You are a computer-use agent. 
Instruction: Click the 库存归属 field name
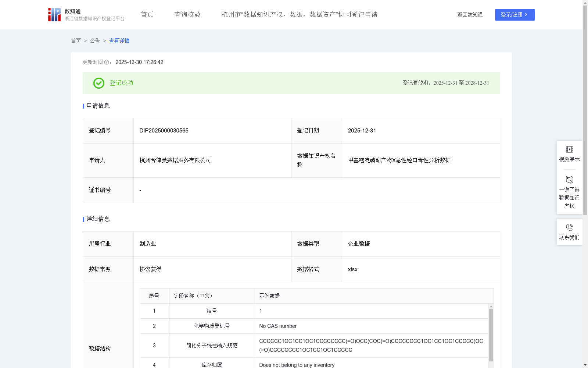click(x=212, y=365)
